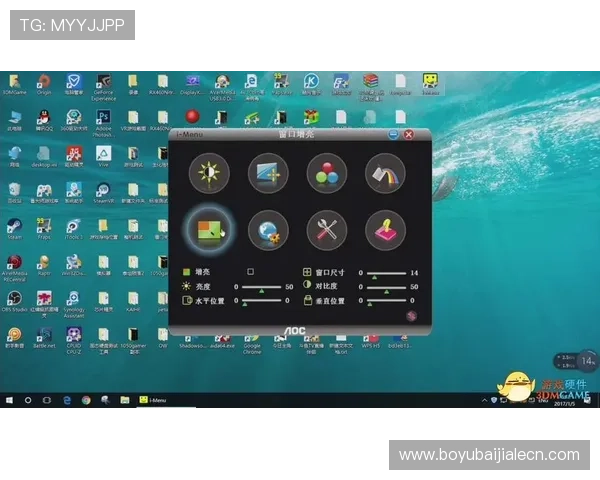Adjust the 对比度 contrast slider
Viewport: 600px width, 480px height.
385,286
